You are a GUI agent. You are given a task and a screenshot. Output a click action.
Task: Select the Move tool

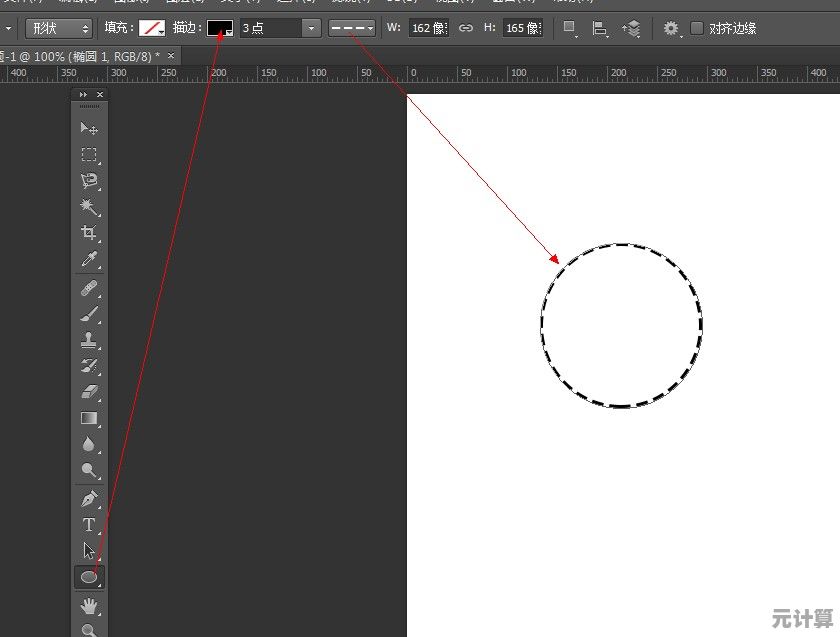[x=89, y=129]
